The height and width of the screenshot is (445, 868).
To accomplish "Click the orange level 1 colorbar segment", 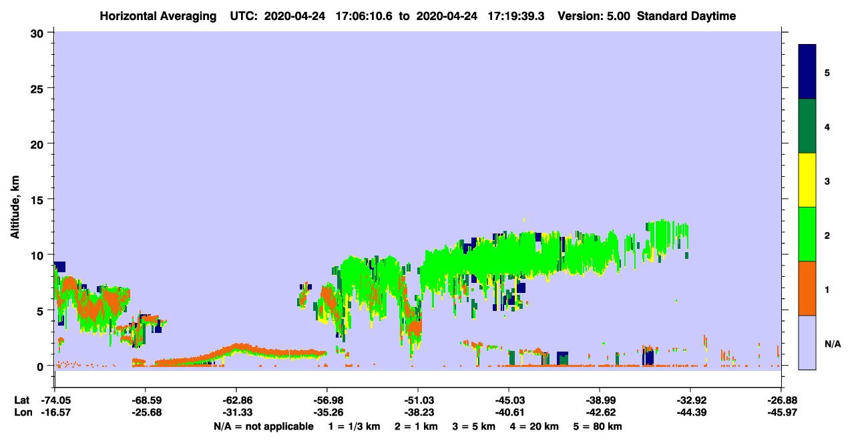I will [x=807, y=288].
